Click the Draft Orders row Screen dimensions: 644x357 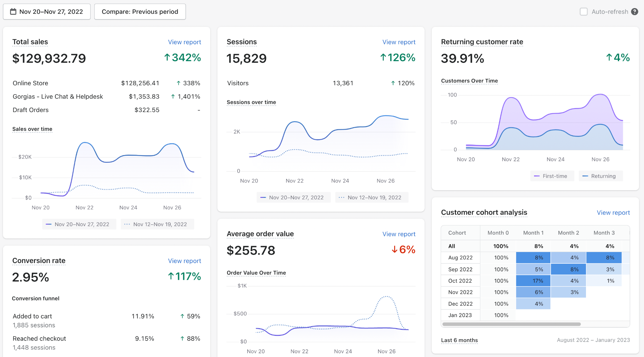pos(106,110)
